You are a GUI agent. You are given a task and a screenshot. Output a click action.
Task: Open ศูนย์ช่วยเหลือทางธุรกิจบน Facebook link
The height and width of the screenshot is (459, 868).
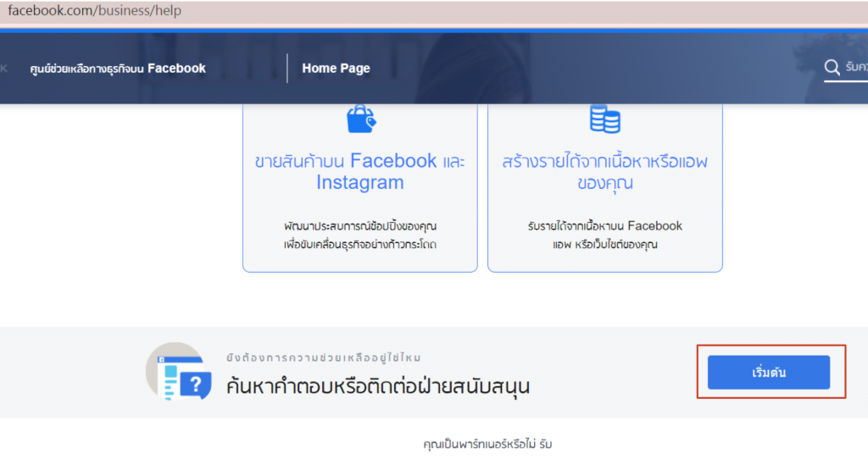click(118, 68)
